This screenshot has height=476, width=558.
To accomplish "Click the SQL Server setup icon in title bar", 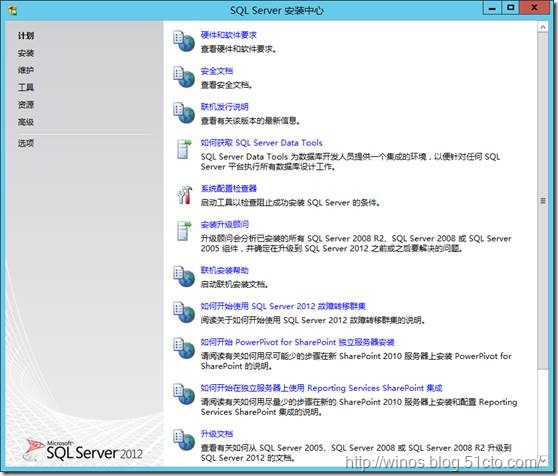I will click(x=13, y=10).
